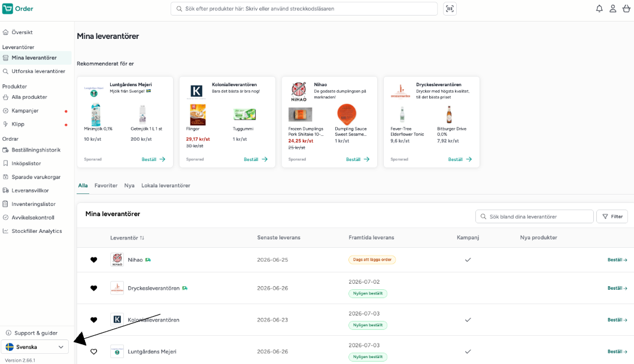Open the barcode scanner icon

coord(450,8)
